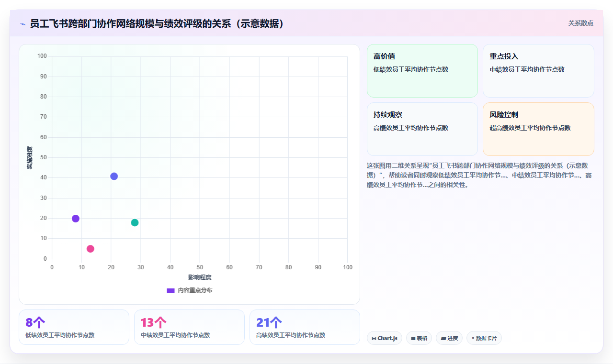Click the 数据卡片 tag chip
Image resolution: width=613 pixels, height=364 pixels.
click(484, 338)
